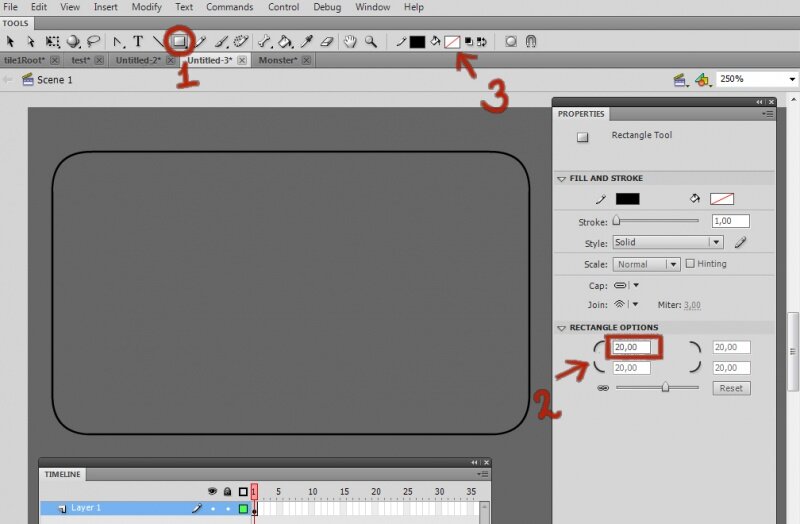
Task: Click the Reset button in Rectangle Options
Action: point(731,388)
